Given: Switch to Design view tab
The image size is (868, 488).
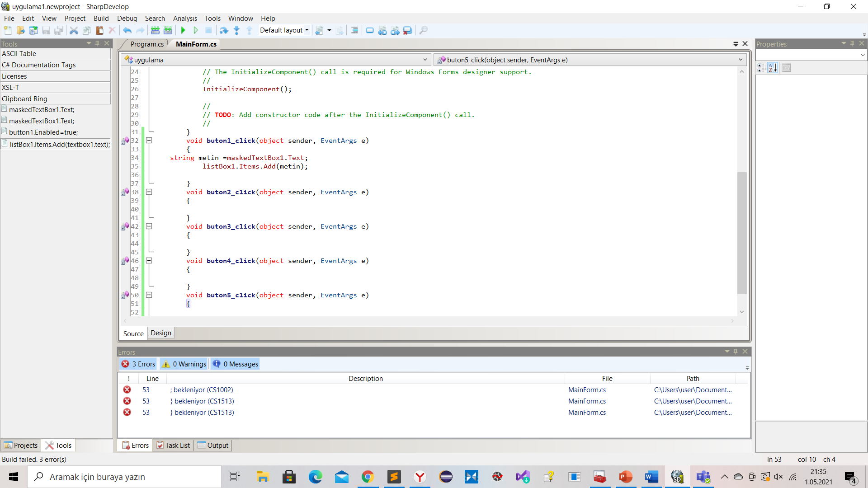Looking at the screenshot, I should (x=161, y=333).
